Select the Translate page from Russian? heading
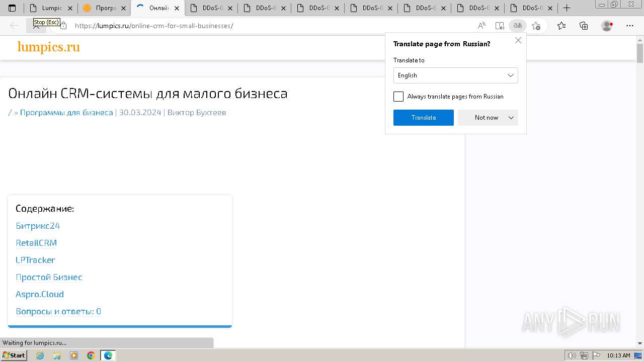The image size is (644, 362). tap(442, 44)
